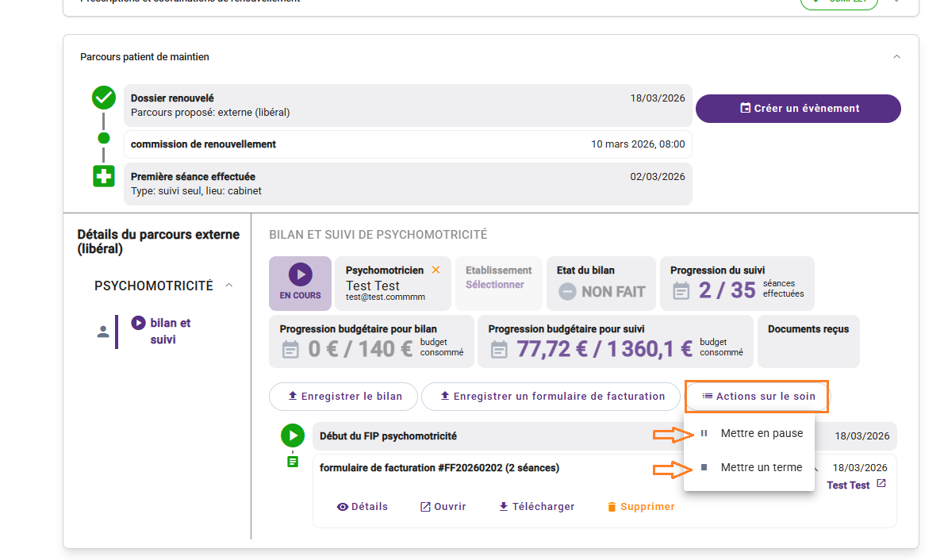Click the green checkmark for Dossier renouvelé
The height and width of the screenshot is (560, 944).
[x=103, y=98]
